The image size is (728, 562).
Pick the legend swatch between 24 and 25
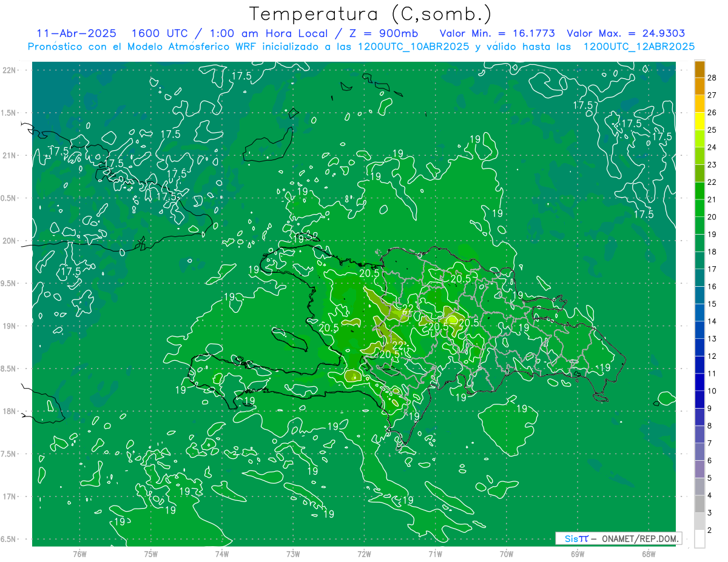[699, 138]
